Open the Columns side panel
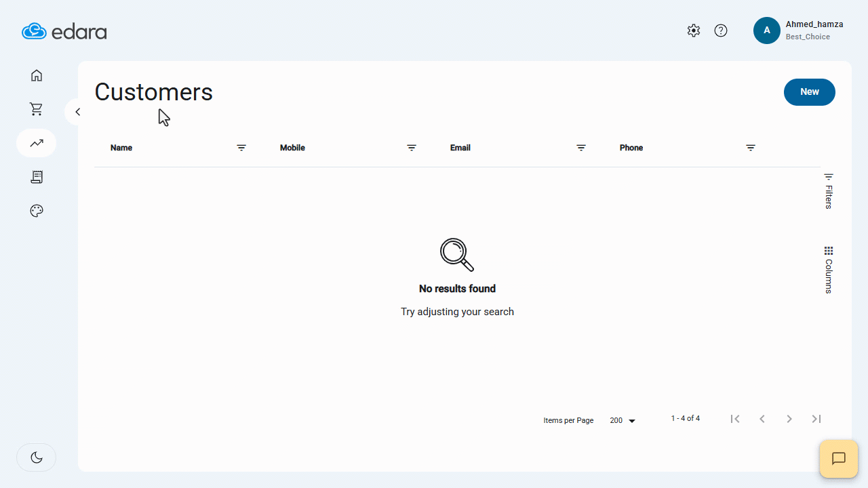 (x=829, y=270)
